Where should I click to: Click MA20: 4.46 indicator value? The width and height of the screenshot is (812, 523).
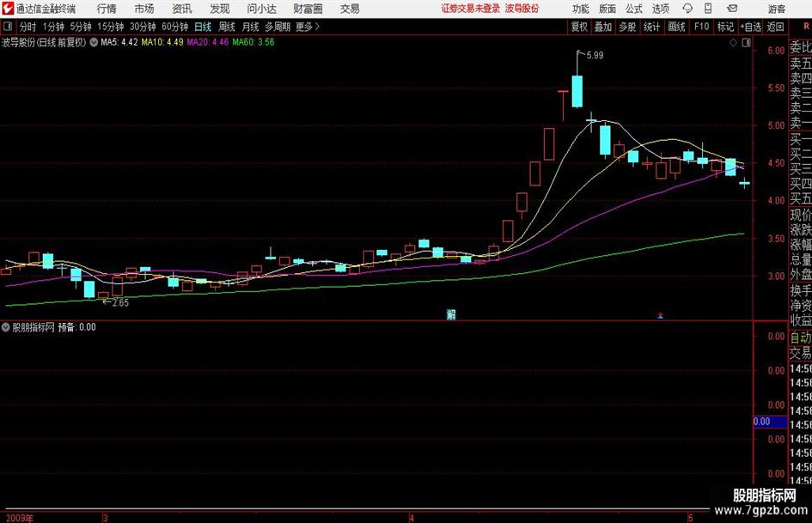208,42
